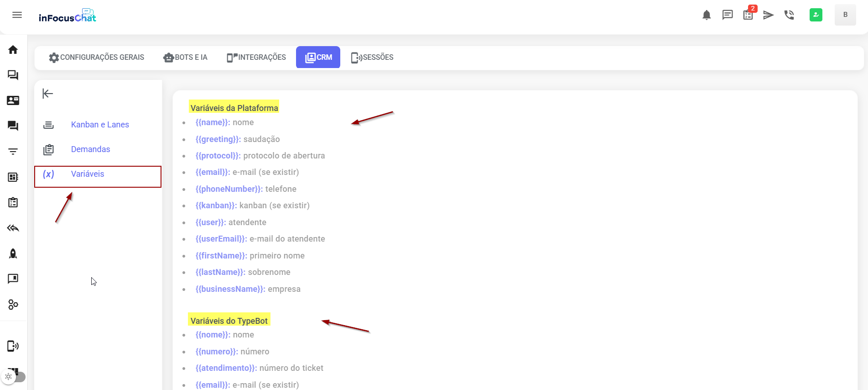Switch to Bots e IA tab

point(186,58)
